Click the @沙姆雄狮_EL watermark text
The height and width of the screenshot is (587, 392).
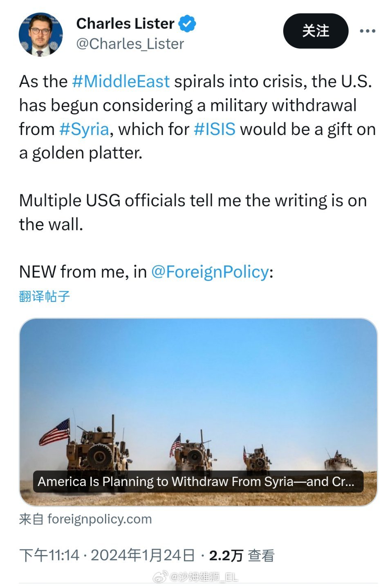click(x=204, y=577)
